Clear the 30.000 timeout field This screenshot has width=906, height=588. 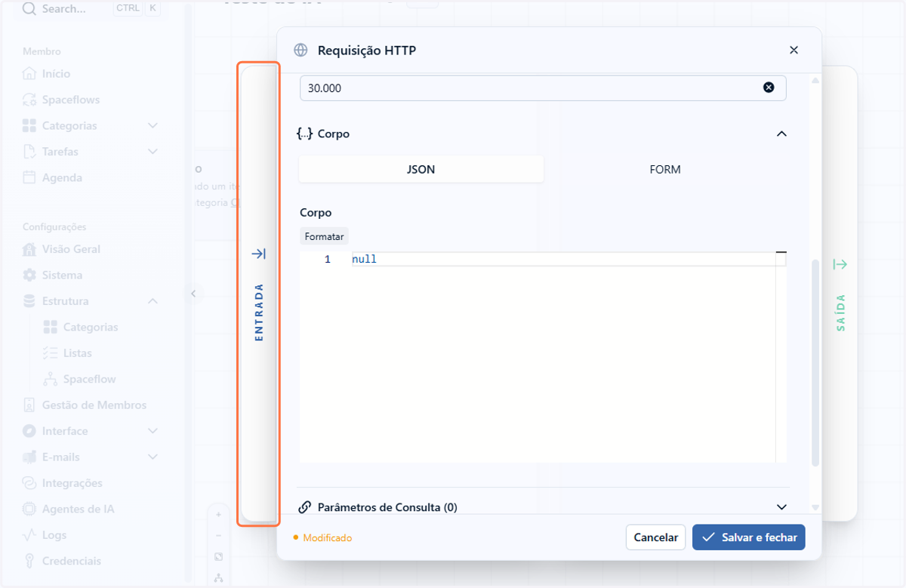pyautogui.click(x=769, y=88)
